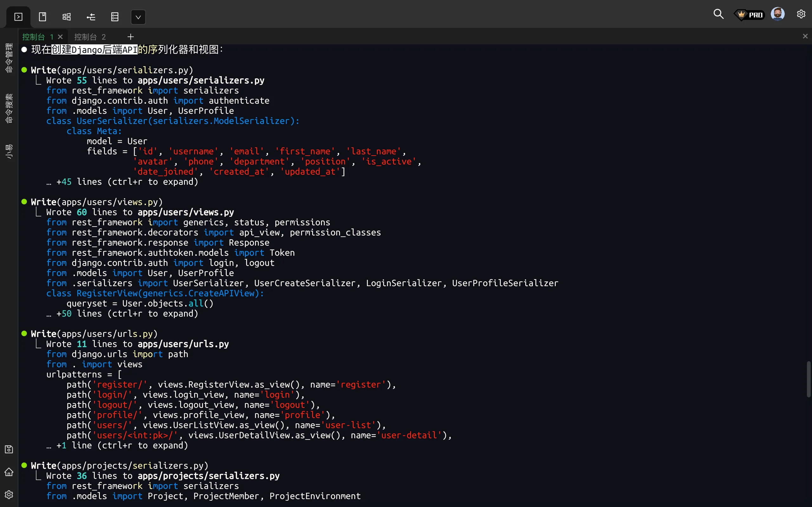The width and height of the screenshot is (812, 507).
Task: Open the terminal console view icon
Action: click(18, 17)
